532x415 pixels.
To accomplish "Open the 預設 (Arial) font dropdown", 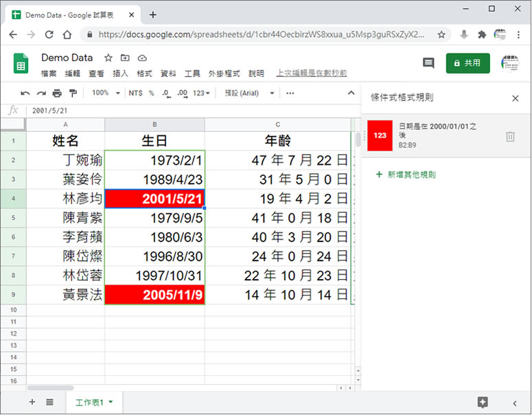I will [250, 93].
